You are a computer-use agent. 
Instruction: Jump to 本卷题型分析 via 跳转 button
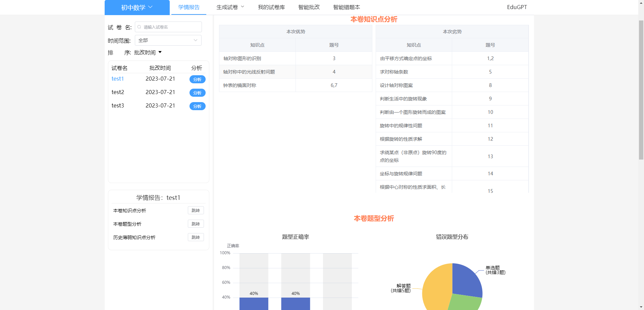pos(196,224)
